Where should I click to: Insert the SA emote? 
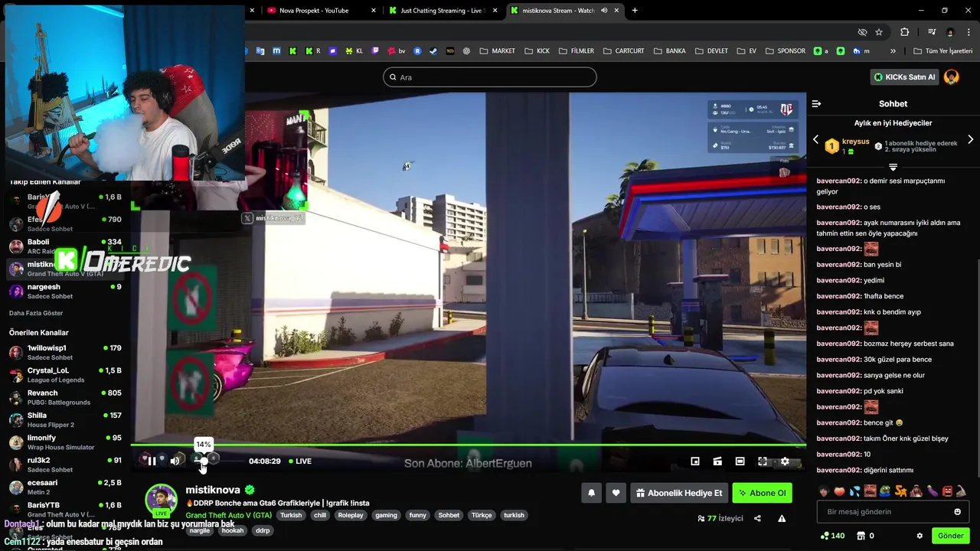click(900, 491)
